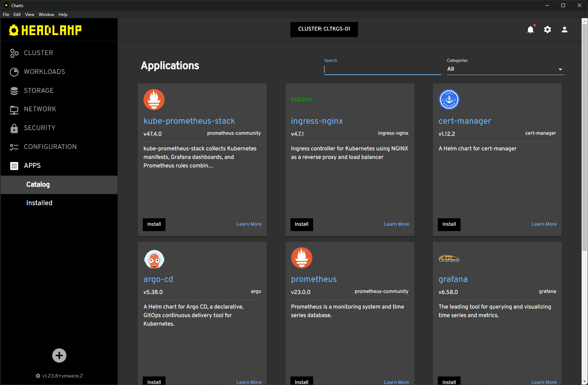Viewport: 588px width, 385px height.
Task: Open the View menu
Action: coord(29,15)
